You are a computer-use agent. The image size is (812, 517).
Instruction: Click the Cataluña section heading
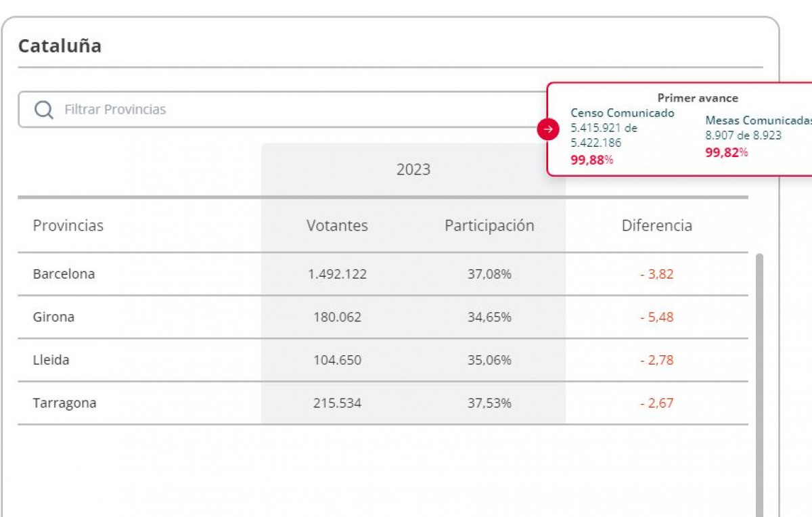point(60,46)
